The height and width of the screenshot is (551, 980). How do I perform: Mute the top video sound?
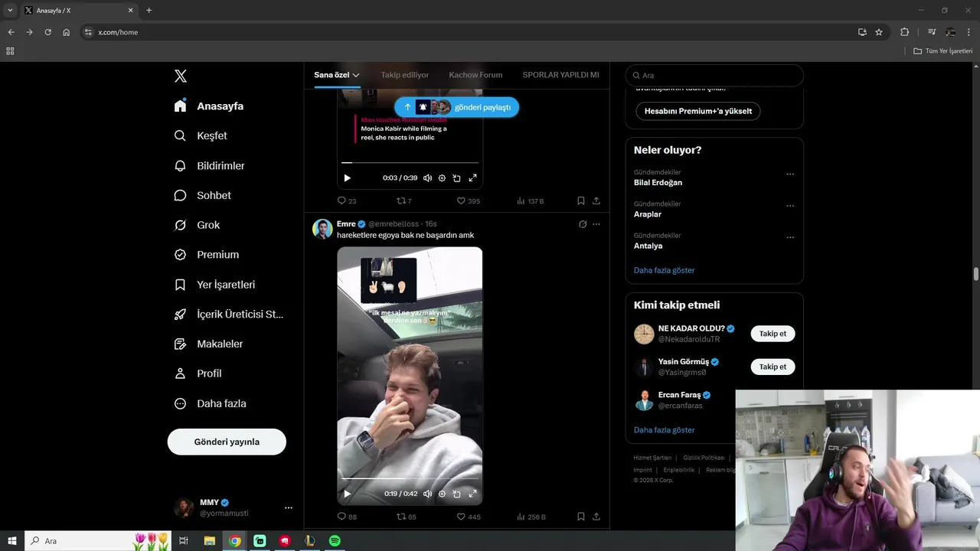point(427,178)
